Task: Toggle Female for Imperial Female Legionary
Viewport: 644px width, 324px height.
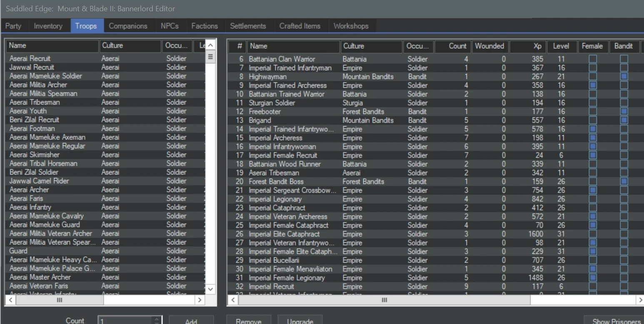Action: [x=593, y=278]
